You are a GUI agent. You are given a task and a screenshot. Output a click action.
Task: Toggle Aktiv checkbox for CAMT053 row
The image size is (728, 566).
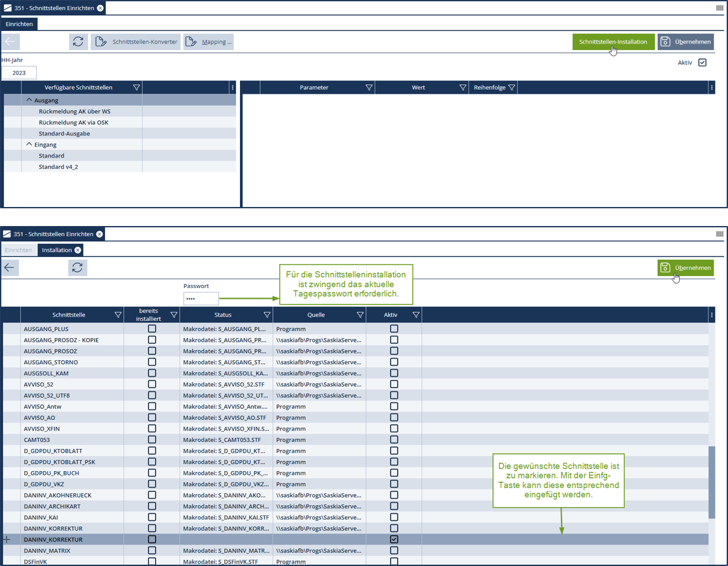coord(394,439)
